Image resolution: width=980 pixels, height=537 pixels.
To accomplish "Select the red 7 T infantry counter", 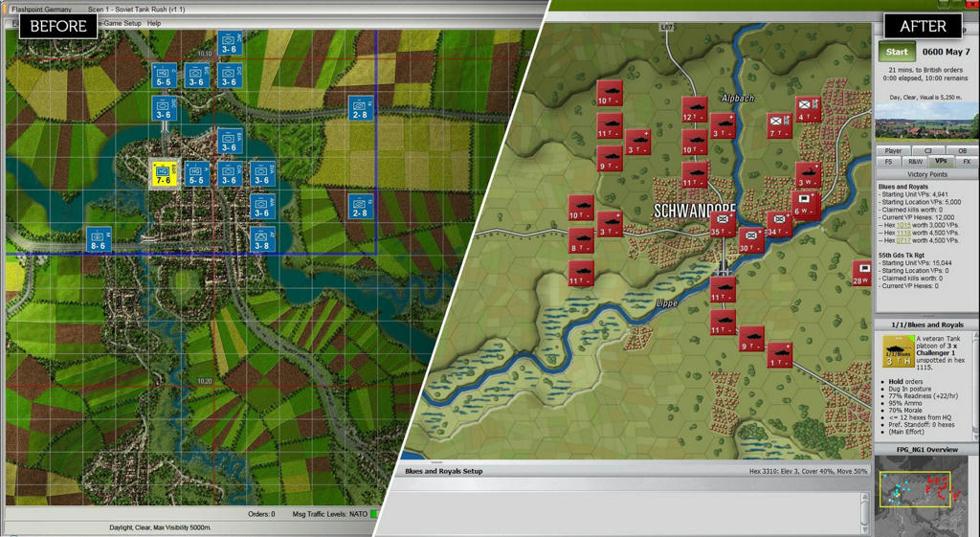I will pos(779,126).
